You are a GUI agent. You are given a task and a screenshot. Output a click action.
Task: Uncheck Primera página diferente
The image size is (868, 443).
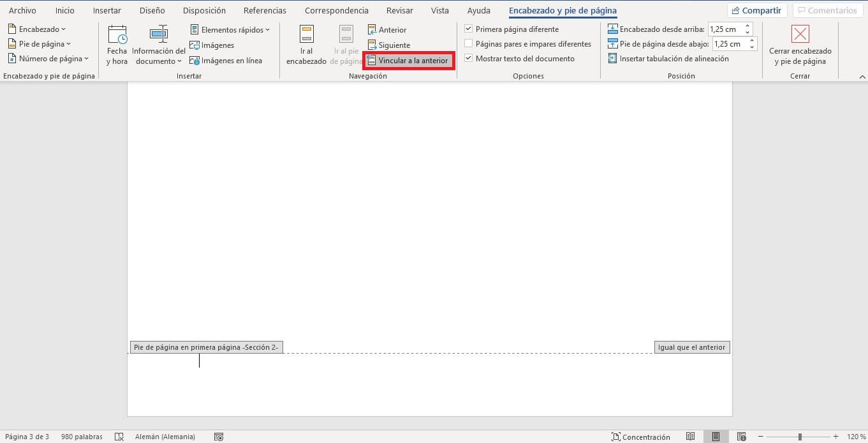[x=469, y=29]
